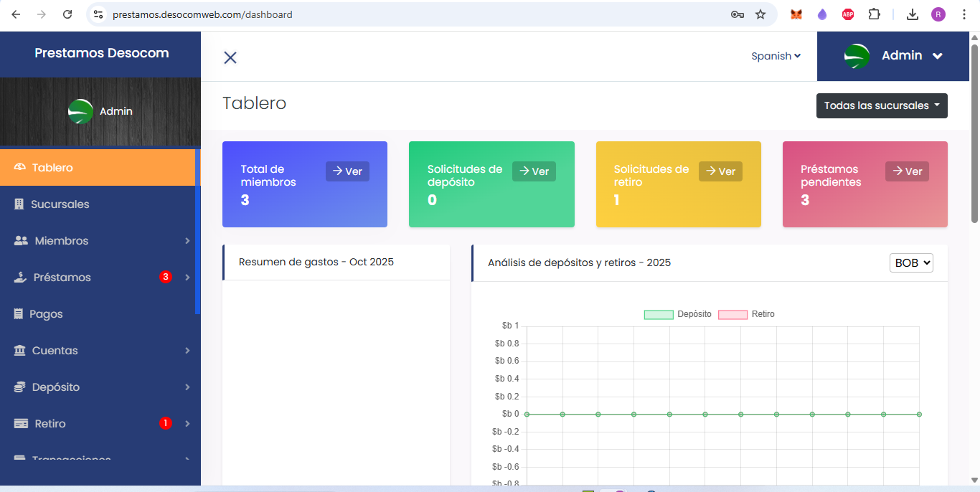Click the Sucursales building icon

(x=19, y=204)
